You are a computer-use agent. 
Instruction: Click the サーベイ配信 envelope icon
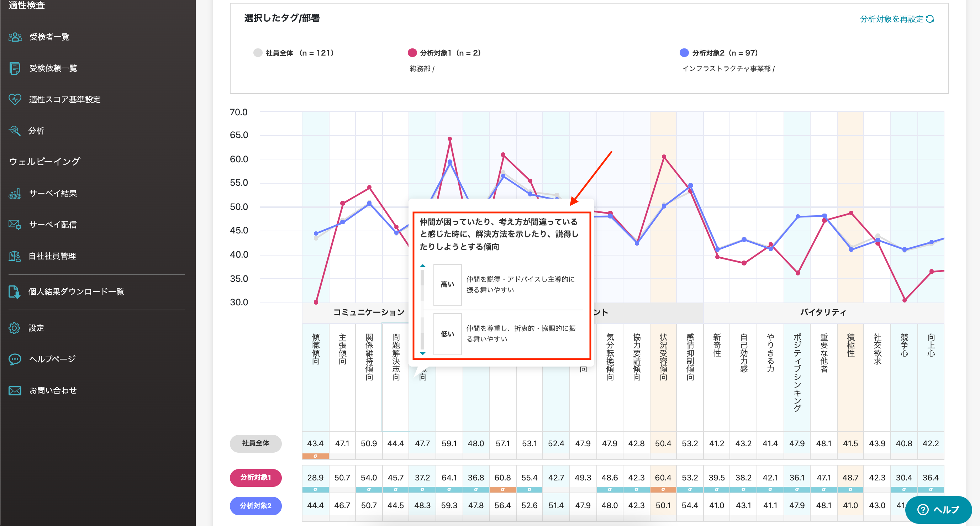pyautogui.click(x=15, y=225)
